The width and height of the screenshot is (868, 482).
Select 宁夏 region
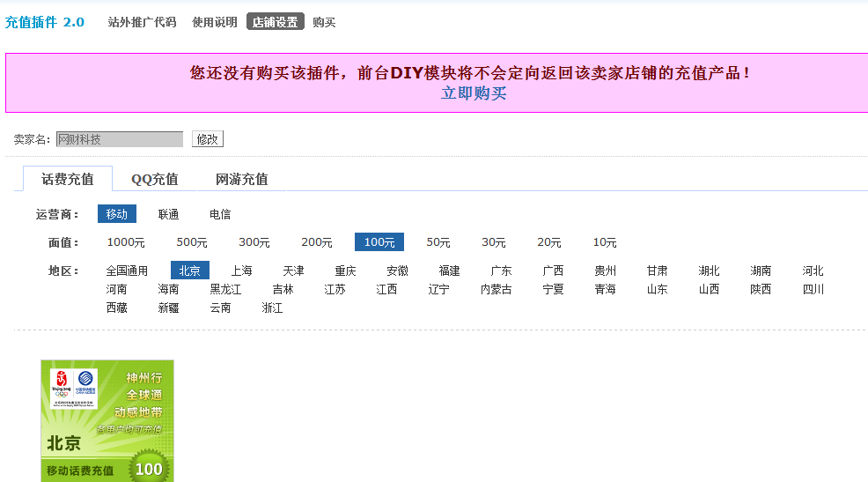(553, 289)
